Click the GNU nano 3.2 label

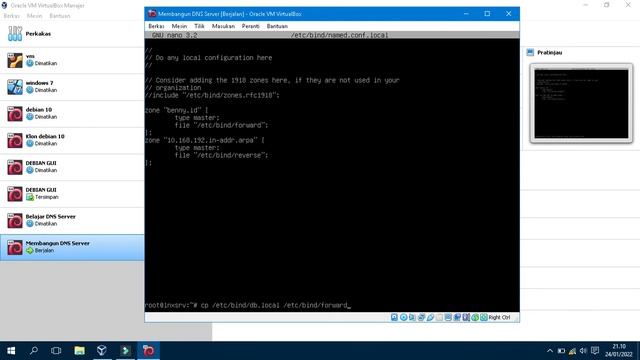pos(174,35)
